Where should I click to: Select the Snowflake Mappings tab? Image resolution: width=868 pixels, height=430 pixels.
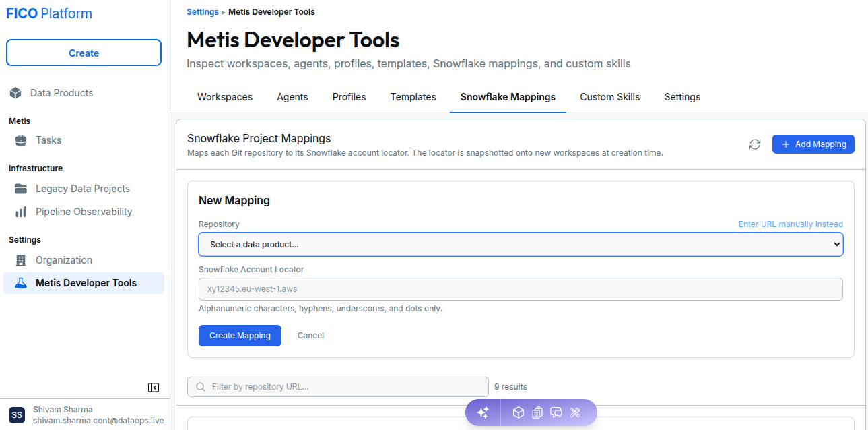[x=508, y=97]
